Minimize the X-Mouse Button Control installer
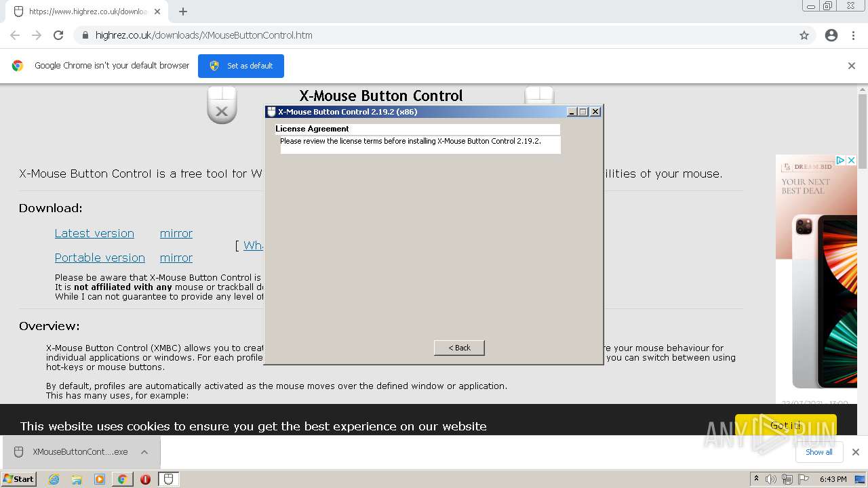 (572, 112)
